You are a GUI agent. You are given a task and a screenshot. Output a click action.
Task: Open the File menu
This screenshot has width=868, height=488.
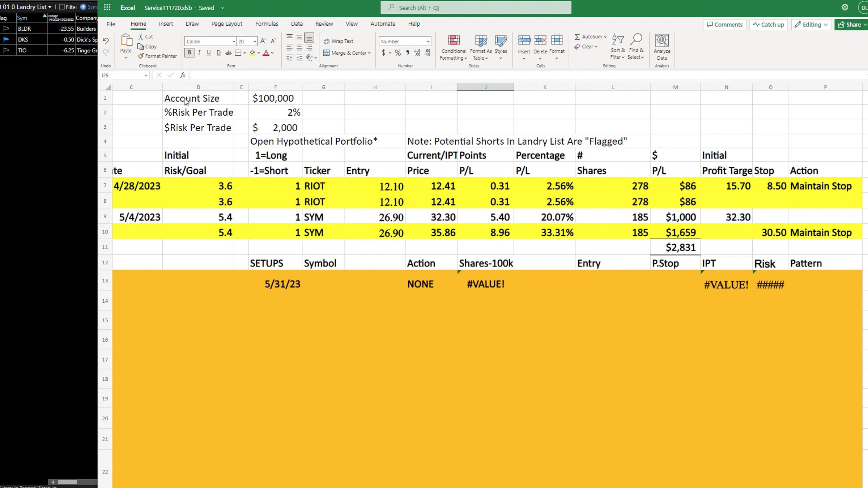pyautogui.click(x=111, y=24)
